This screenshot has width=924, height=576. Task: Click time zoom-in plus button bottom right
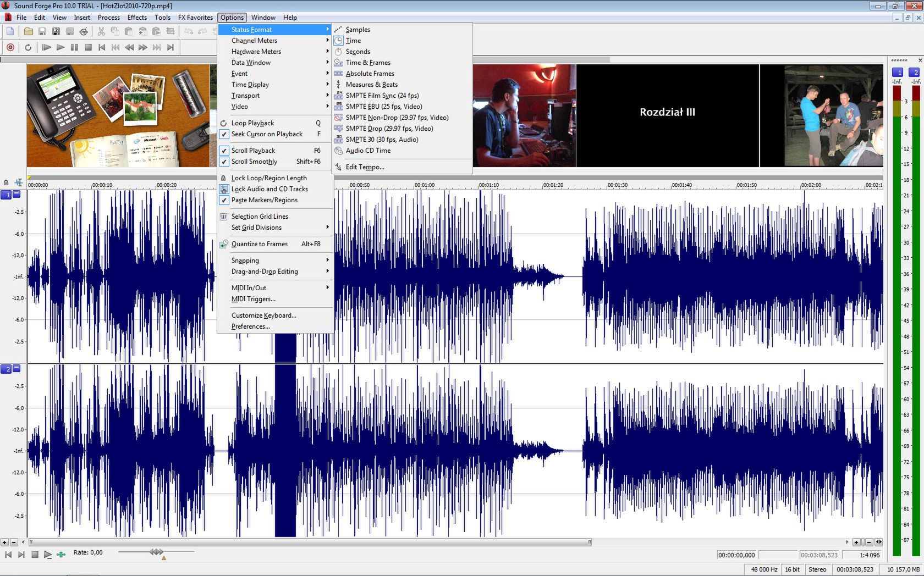pos(856,542)
